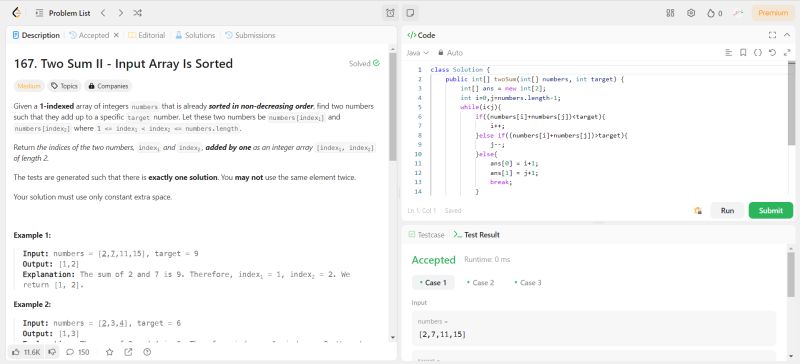The width and height of the screenshot is (800, 364).
Task: Switch to the Testcase tab
Action: 427,235
